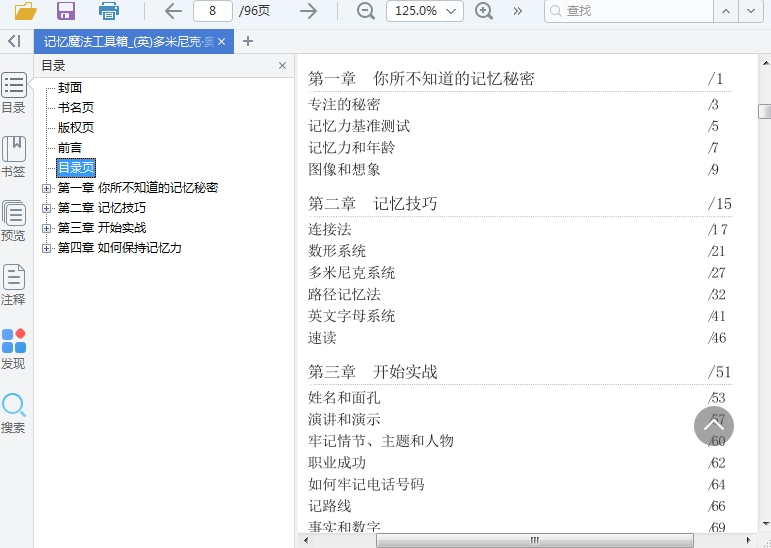Screen dimensions: 771x548
Task: Click the vertical scrollbar up arrow
Action: (x=765, y=63)
